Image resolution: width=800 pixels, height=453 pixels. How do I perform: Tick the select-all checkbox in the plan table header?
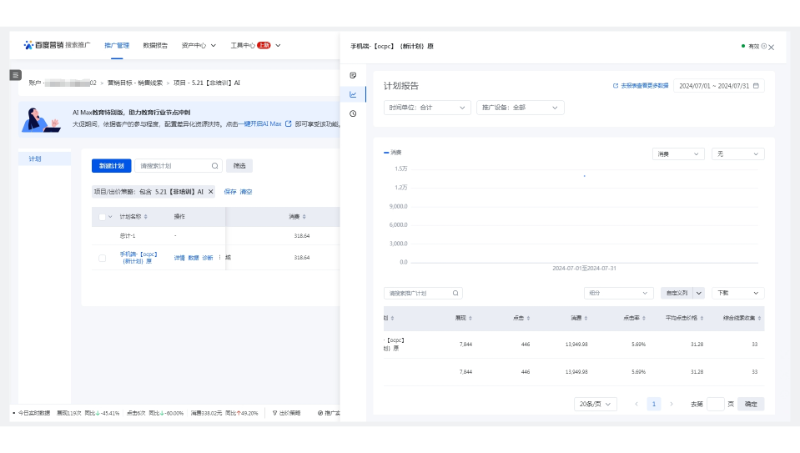click(x=102, y=217)
